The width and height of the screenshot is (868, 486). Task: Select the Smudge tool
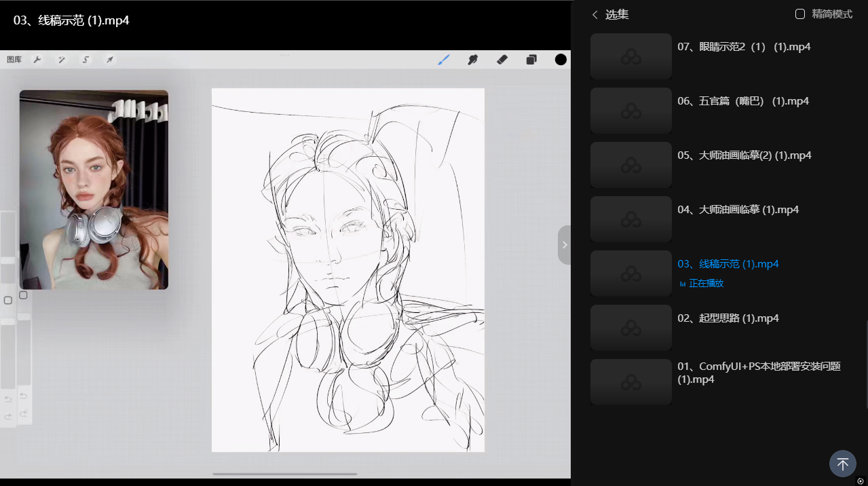point(473,60)
